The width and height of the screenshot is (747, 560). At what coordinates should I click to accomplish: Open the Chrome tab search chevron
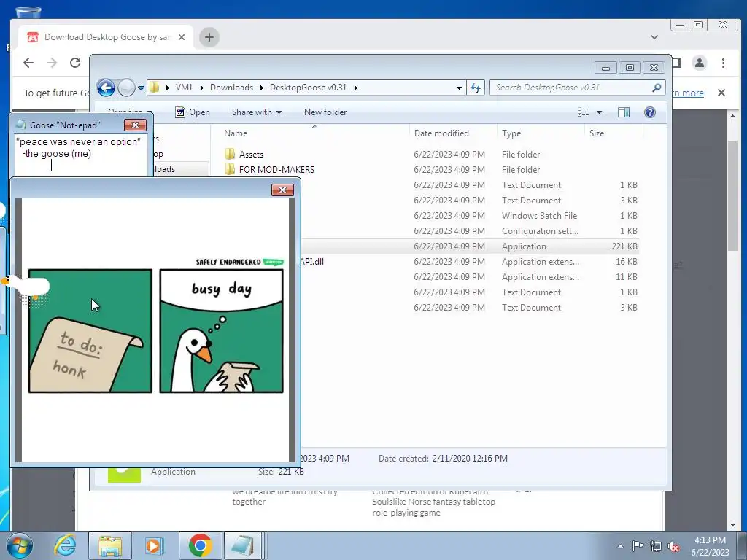[x=654, y=37]
